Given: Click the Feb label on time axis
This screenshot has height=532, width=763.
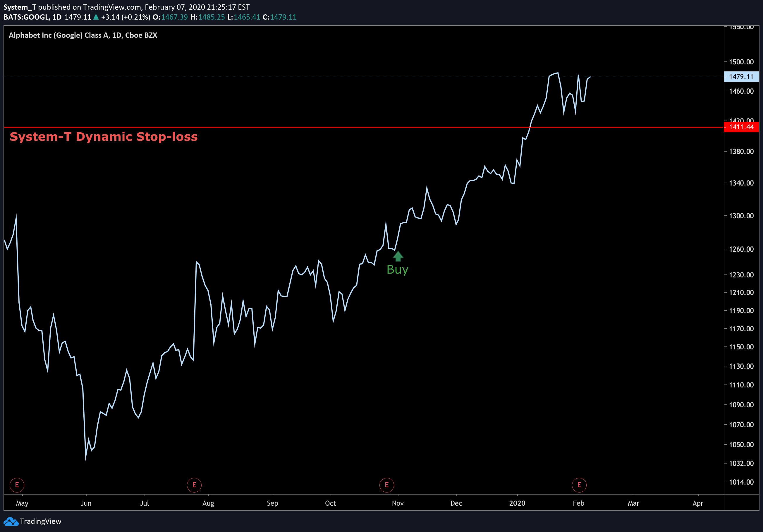Looking at the screenshot, I should pos(579,503).
